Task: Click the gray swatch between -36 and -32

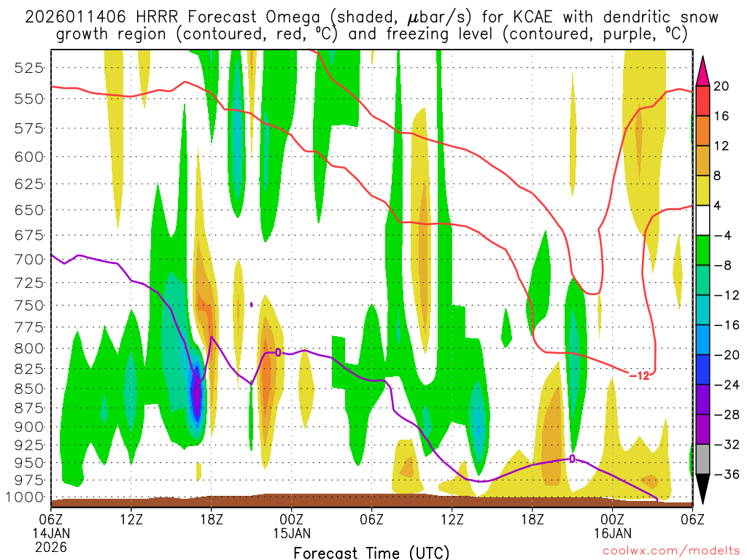Action: pos(703,459)
